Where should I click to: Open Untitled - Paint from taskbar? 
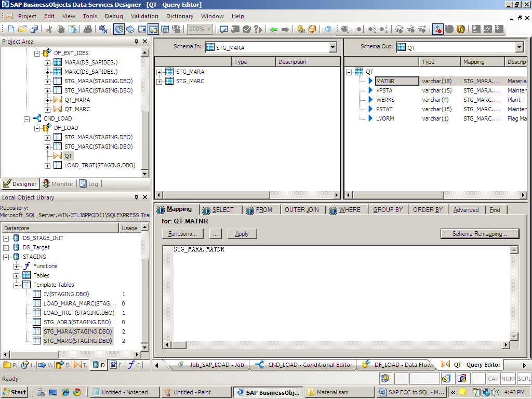pos(196,392)
